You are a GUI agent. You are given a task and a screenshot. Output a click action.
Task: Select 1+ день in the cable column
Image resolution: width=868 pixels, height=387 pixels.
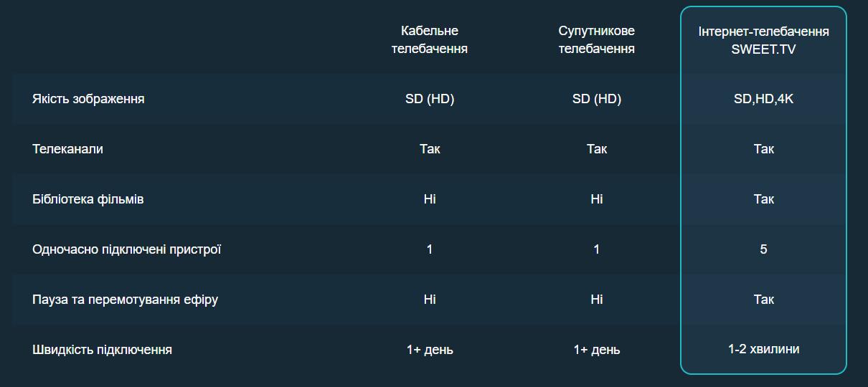pyautogui.click(x=430, y=350)
